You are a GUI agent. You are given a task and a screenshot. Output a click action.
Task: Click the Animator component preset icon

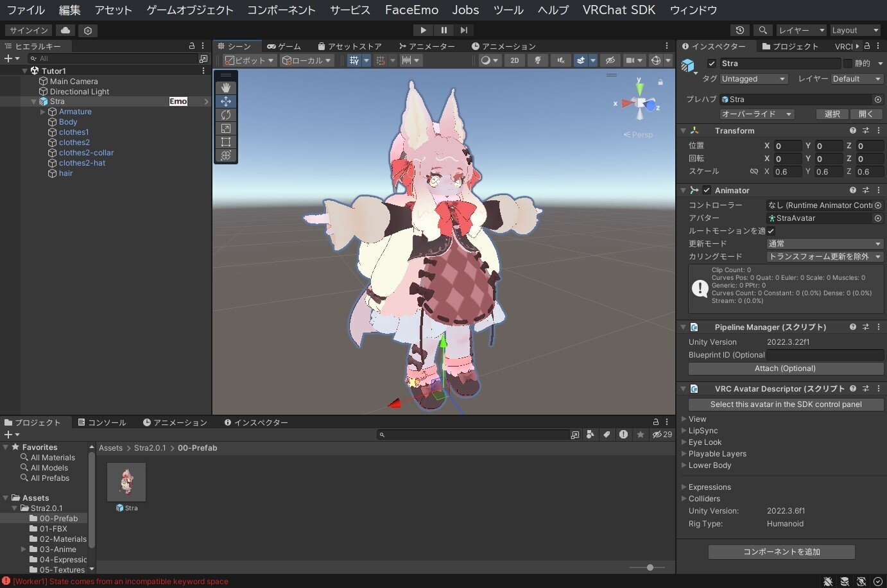pyautogui.click(x=866, y=190)
